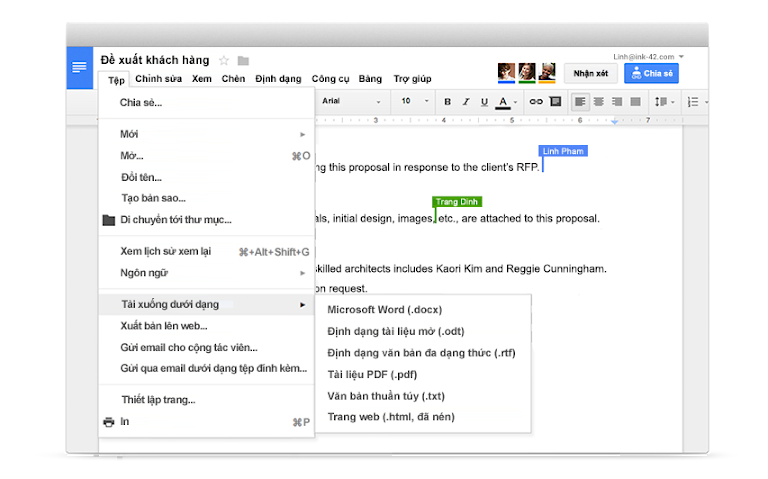Click the first collaborator avatar
This screenshot has height=479, width=768.
tap(506, 72)
